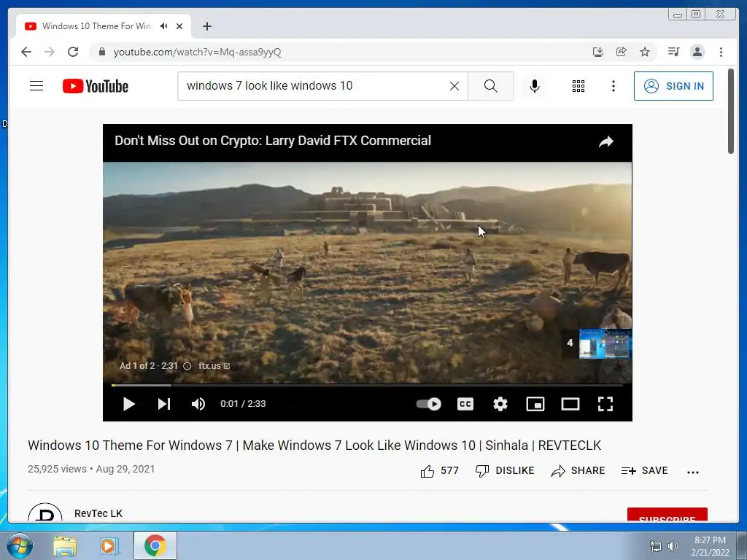Launch Windows Media Player from taskbar
747x560 pixels.
[x=108, y=545]
